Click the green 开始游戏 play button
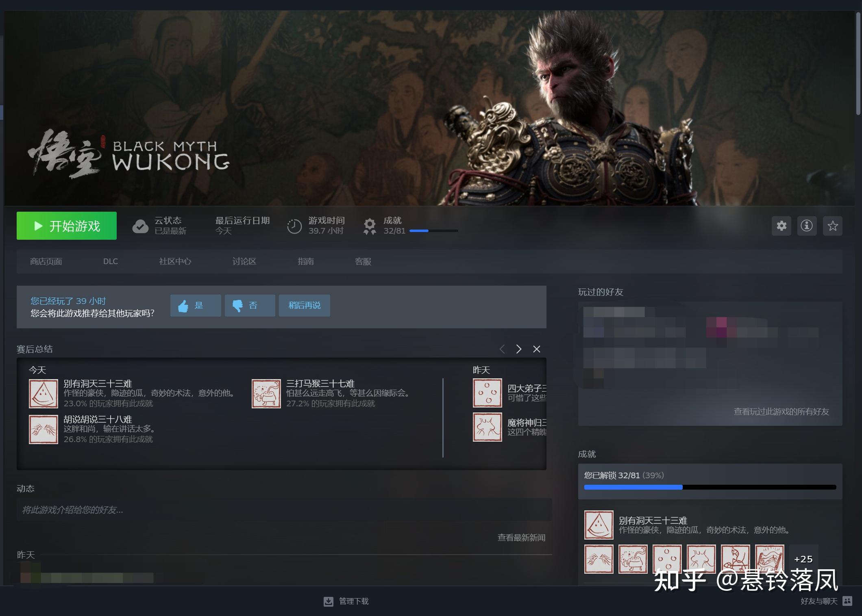 click(67, 226)
